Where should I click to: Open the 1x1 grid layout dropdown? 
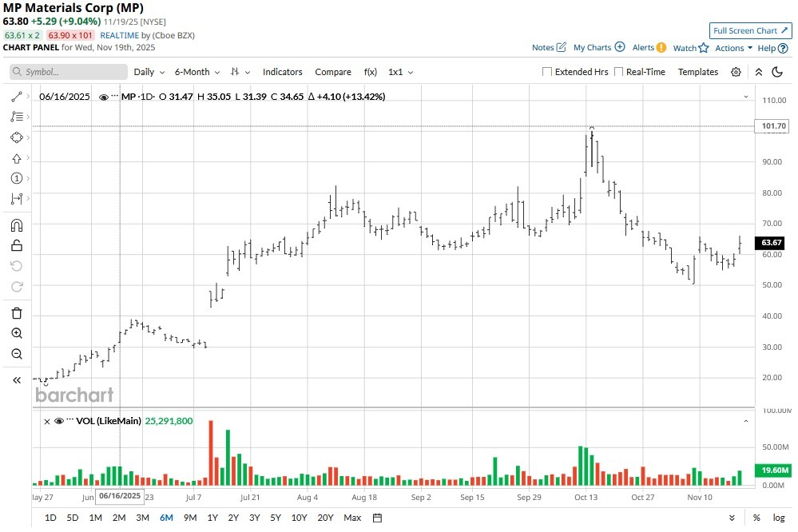coord(400,72)
